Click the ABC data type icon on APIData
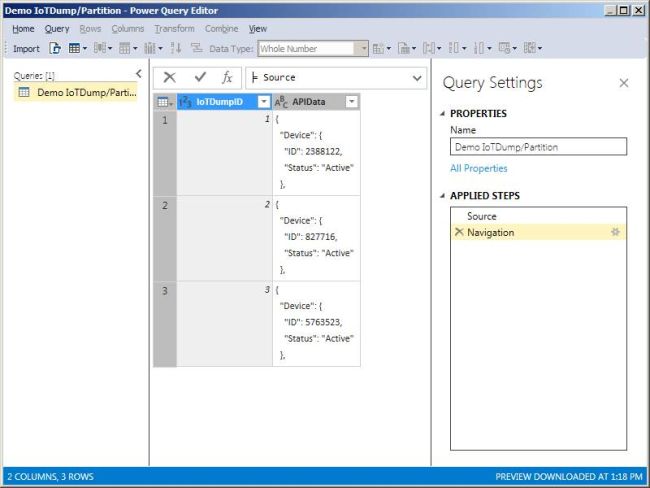This screenshot has width=650, height=488. click(x=281, y=102)
